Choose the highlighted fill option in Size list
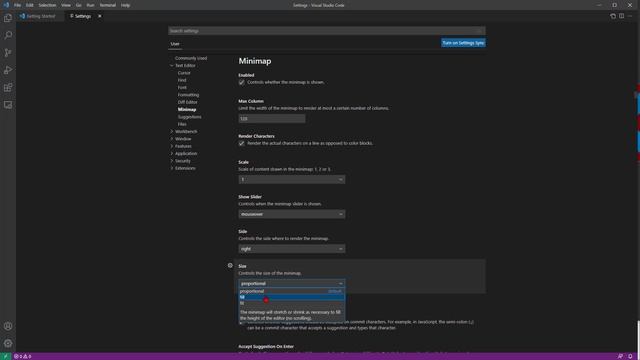This screenshot has width=640, height=360. pos(291,297)
